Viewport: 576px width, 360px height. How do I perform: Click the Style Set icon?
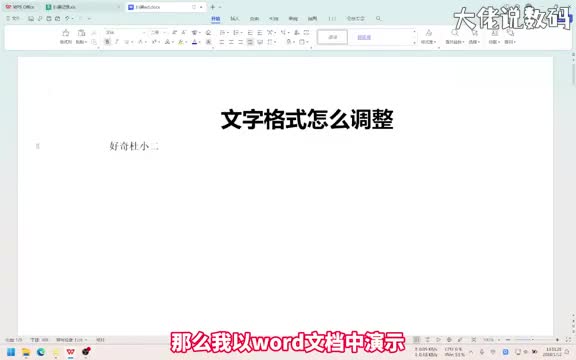click(x=429, y=36)
